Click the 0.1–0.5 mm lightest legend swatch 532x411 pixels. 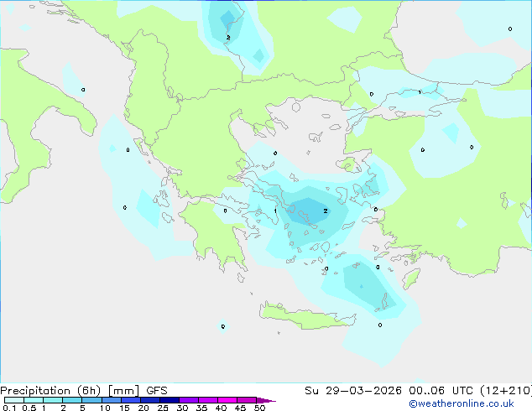click(14, 400)
